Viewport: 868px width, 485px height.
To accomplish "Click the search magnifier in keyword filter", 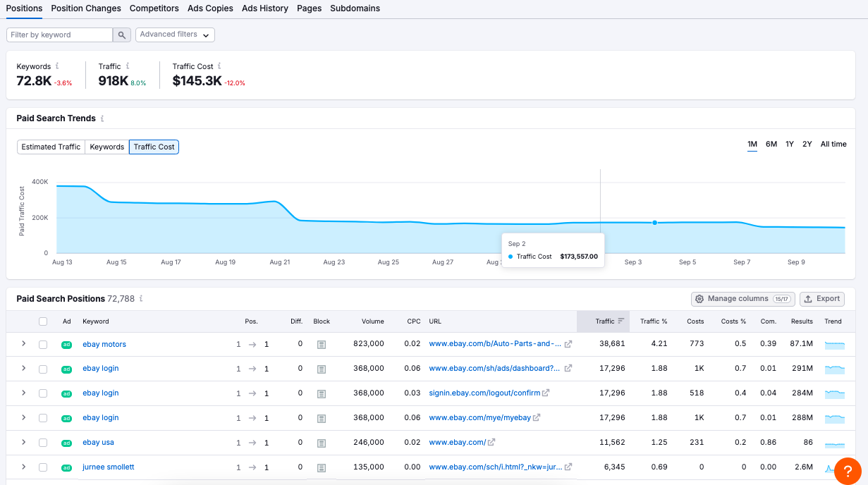I will click(x=121, y=34).
